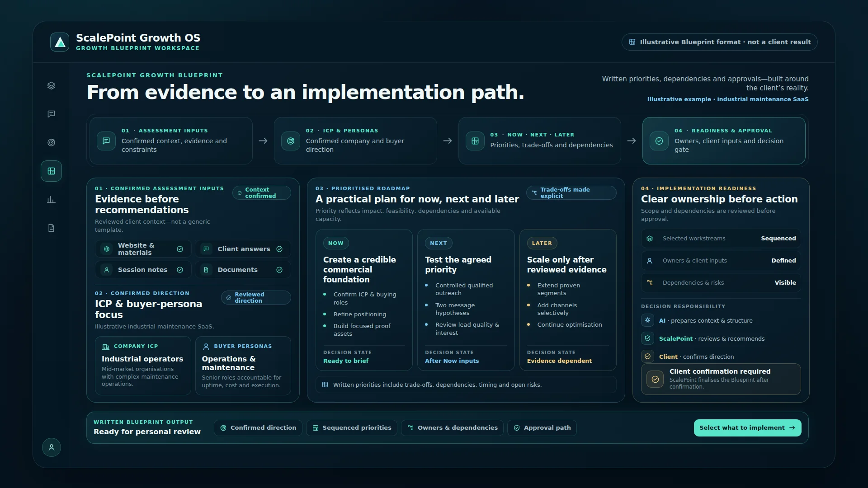Click the Sequenced priorities chip
This screenshot has width=868, height=488.
click(352, 428)
